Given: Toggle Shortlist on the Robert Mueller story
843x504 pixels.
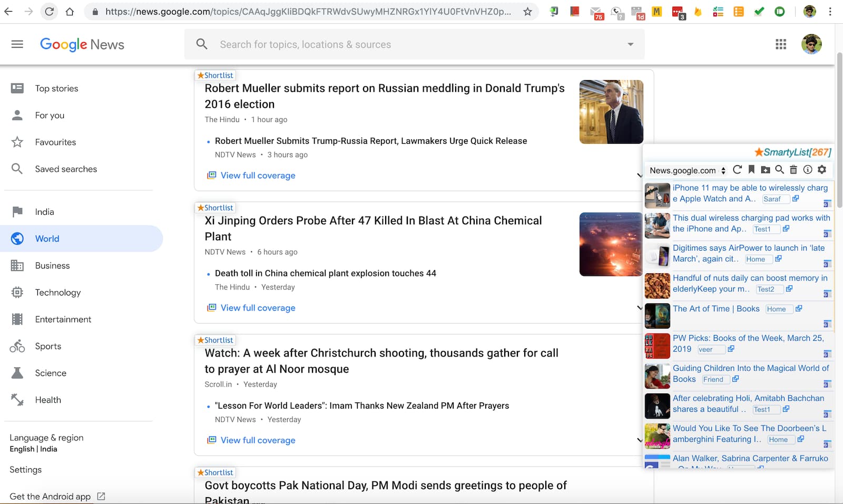Looking at the screenshot, I should [x=215, y=75].
